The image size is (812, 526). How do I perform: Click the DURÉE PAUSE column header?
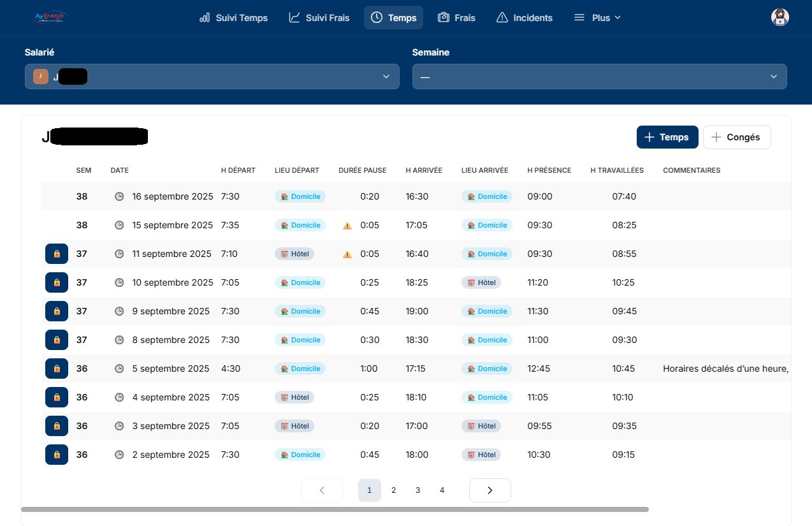363,170
